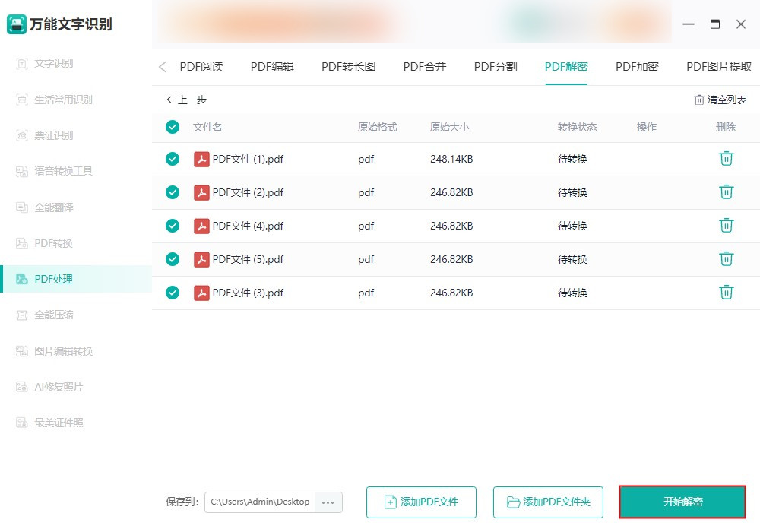Click the 文件名 column header
Image resolution: width=760 pixels, height=532 pixels.
coord(207,127)
